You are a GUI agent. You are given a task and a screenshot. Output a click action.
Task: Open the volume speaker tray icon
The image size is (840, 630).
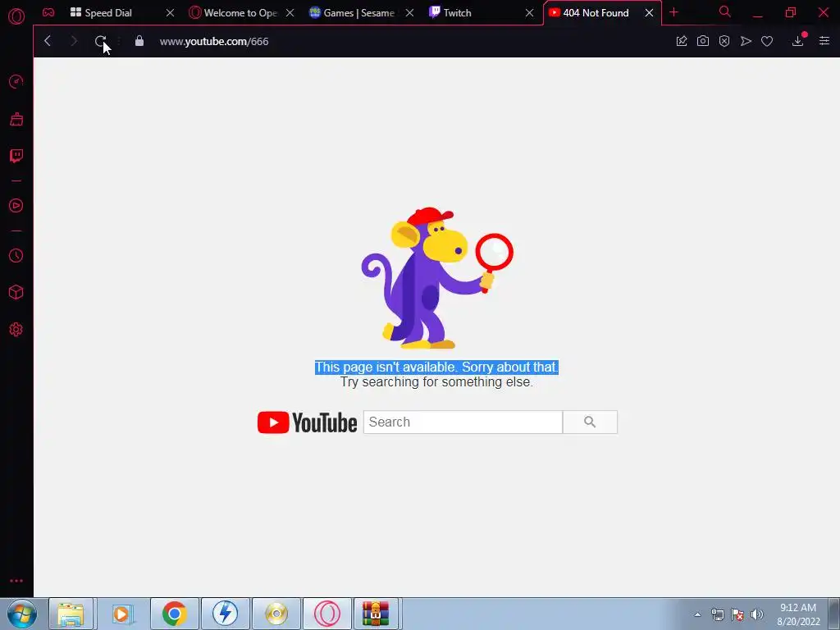(757, 614)
